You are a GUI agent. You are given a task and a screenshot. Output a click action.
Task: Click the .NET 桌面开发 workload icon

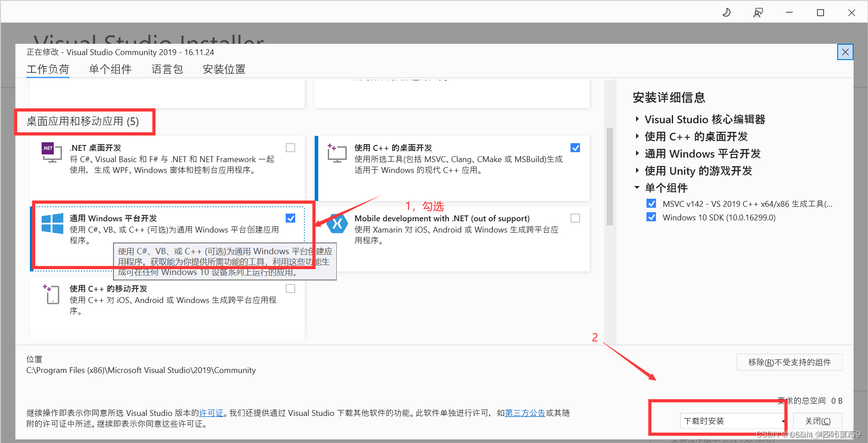point(51,153)
